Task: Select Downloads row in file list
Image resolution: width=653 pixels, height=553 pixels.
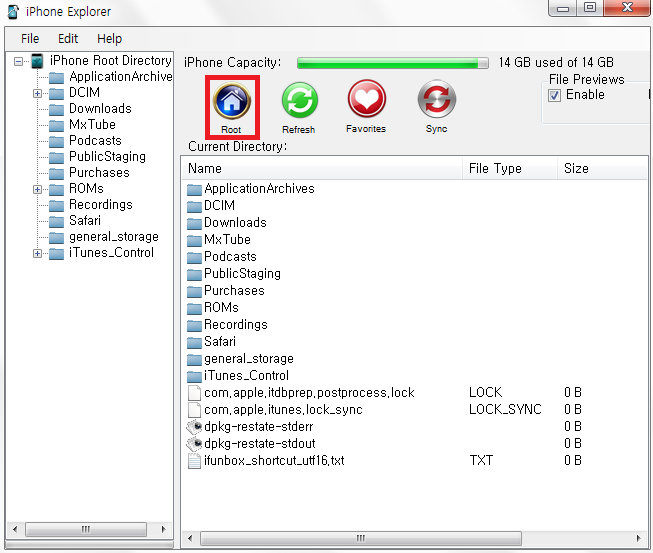Action: tap(414, 222)
